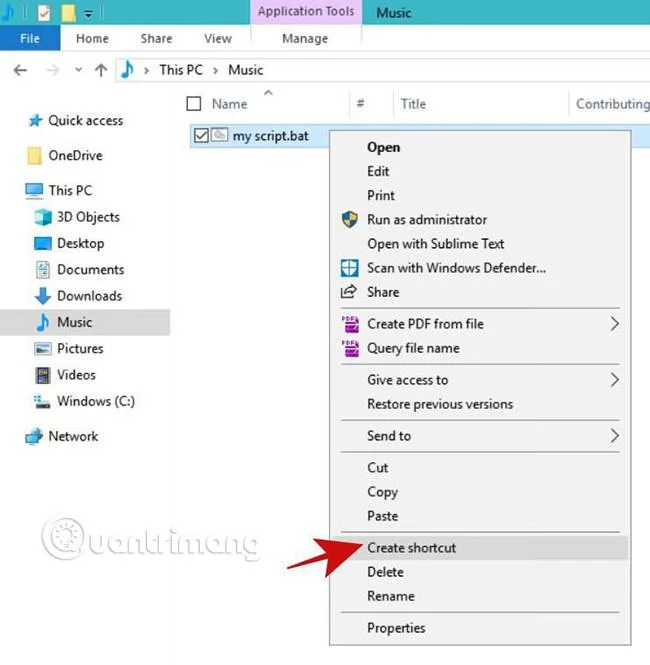This screenshot has width=650, height=665.
Task: Click the Windows (C:) drive icon
Action: 42,402
